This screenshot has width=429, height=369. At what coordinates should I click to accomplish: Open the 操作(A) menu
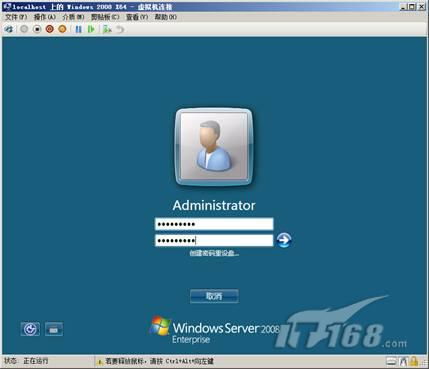point(45,17)
